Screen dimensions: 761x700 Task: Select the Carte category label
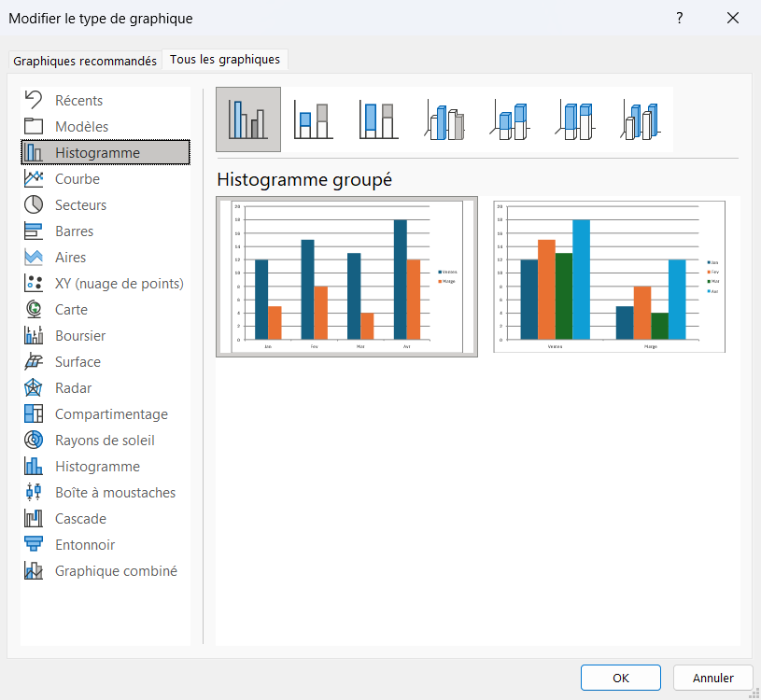click(71, 310)
